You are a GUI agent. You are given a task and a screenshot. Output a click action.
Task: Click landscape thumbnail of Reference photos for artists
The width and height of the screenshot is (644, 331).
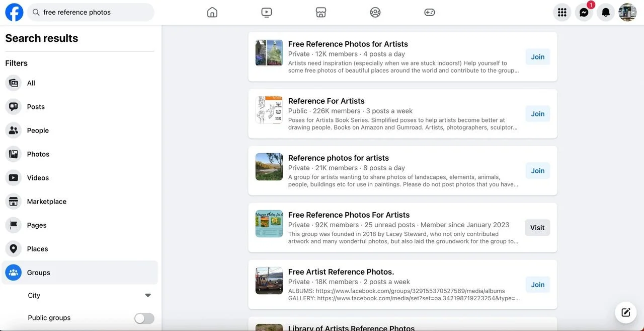[x=269, y=167]
